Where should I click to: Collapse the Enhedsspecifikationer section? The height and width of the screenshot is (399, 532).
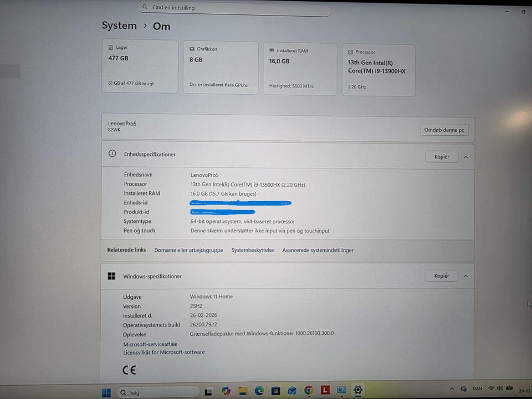[466, 157]
